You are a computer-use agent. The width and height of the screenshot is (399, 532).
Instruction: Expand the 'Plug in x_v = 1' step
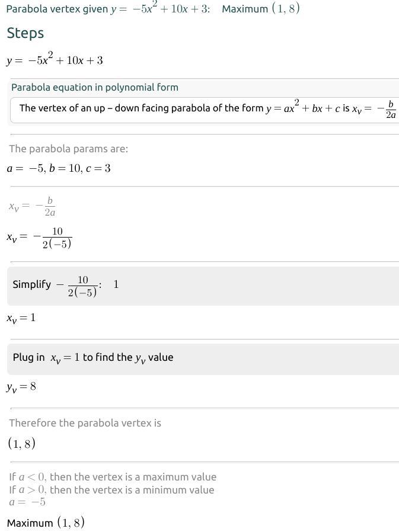(x=202, y=358)
